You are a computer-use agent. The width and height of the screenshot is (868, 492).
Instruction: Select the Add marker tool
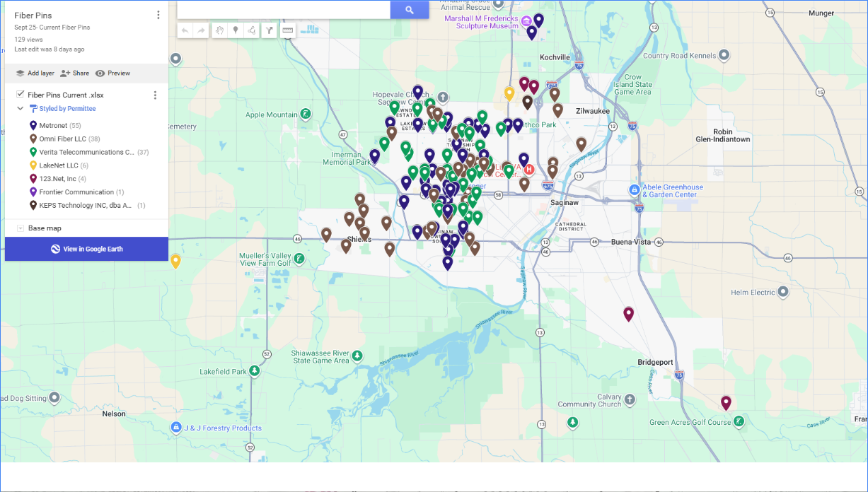click(236, 30)
